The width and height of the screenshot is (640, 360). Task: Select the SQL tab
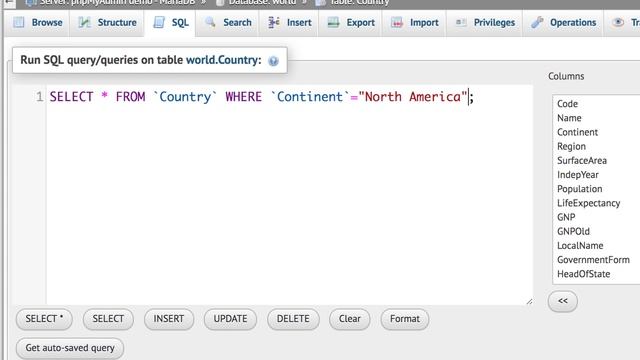pyautogui.click(x=170, y=23)
